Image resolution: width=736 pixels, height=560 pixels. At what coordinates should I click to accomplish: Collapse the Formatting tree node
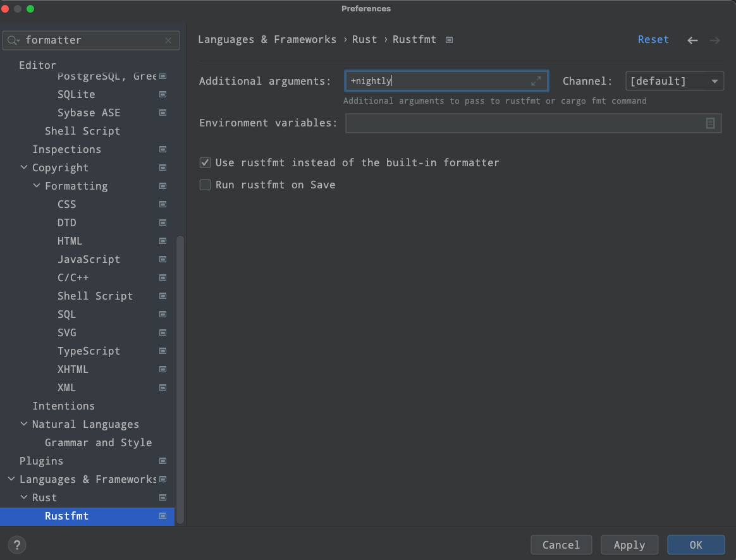(37, 185)
